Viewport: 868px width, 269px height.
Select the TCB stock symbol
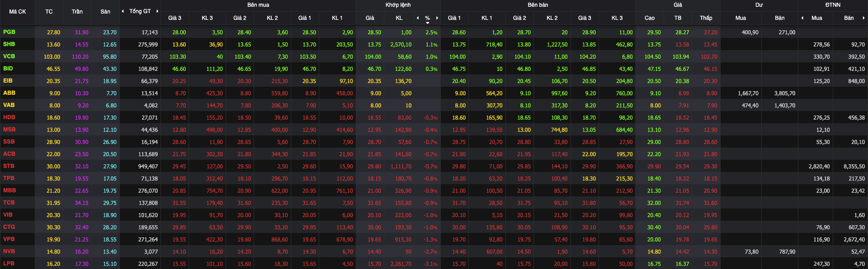click(9, 203)
